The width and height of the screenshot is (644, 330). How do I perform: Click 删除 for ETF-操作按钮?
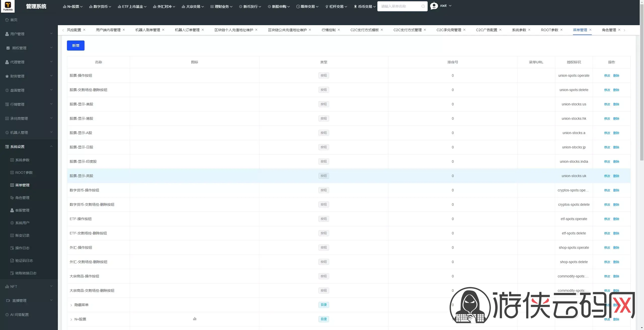click(616, 219)
